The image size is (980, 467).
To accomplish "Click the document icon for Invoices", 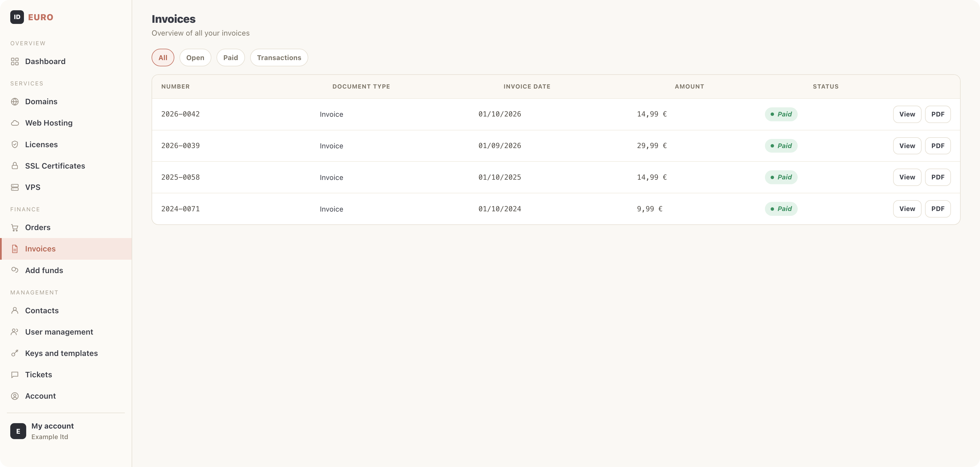I will (x=15, y=249).
